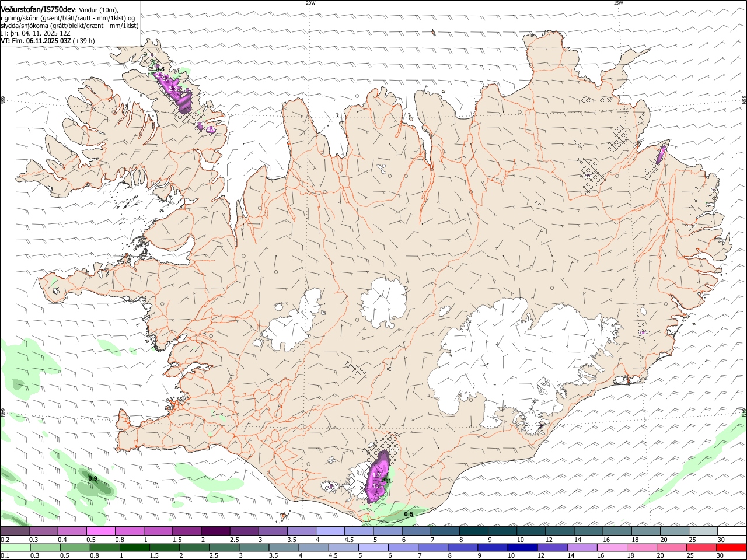Click the 0.5 rain value off south coast

click(409, 514)
